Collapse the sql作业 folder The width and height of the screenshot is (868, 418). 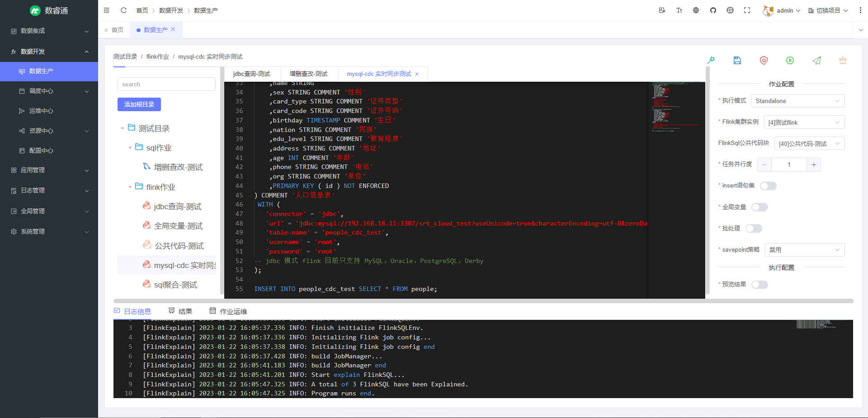click(130, 148)
